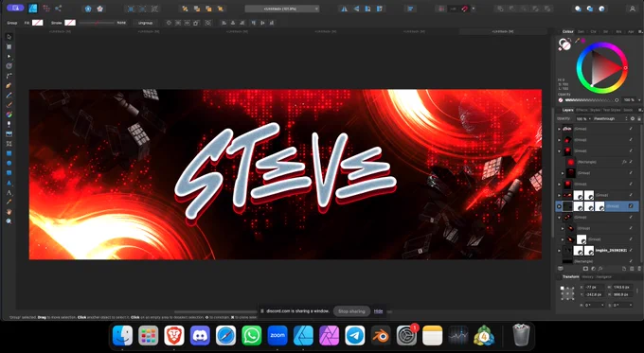Select the Move tool
The height and width of the screenshot is (353, 644).
[x=9, y=37]
